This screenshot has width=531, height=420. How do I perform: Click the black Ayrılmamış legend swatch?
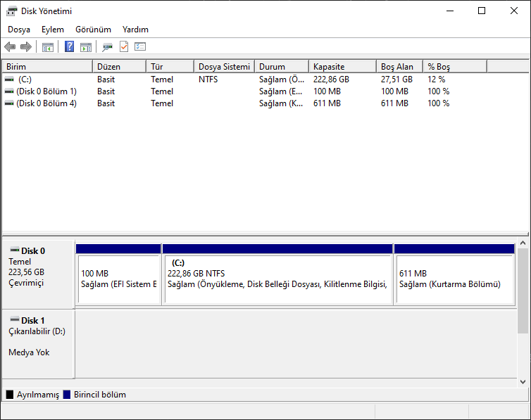point(10,394)
